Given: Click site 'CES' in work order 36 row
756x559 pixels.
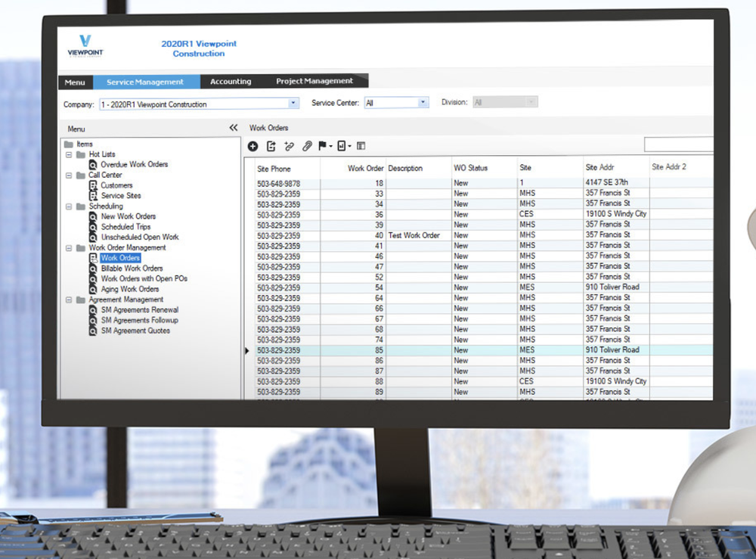Looking at the screenshot, I should coord(526,213).
